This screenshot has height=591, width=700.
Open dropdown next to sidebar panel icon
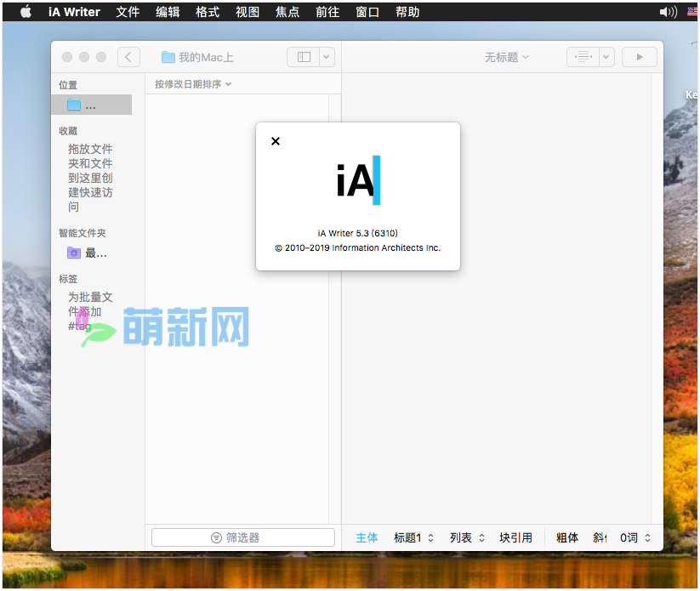[x=327, y=57]
